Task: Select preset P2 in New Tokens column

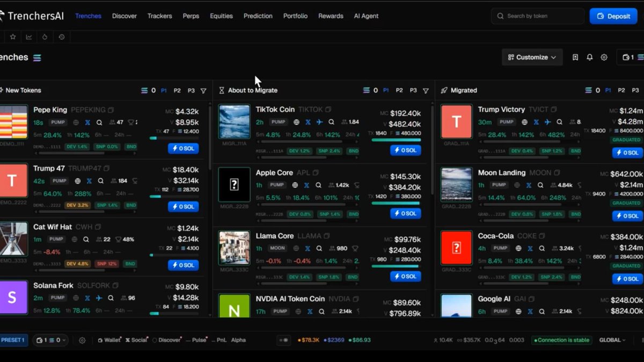Action: click(177, 91)
